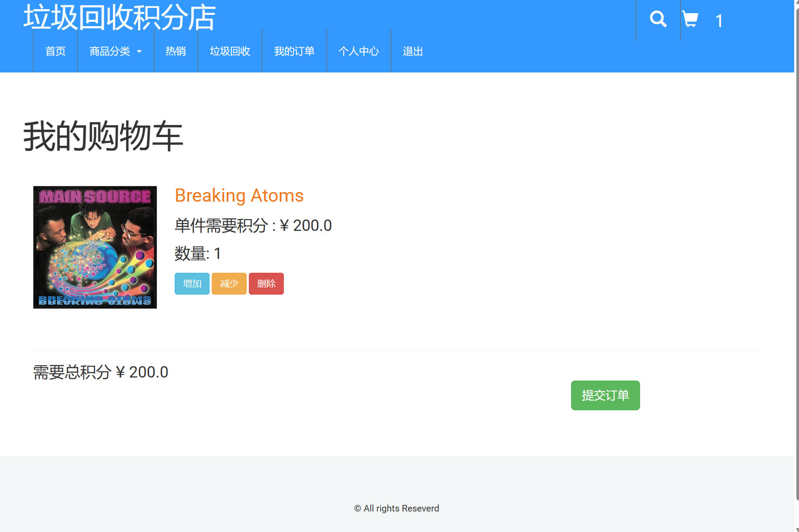Open the 个人中心 personal center

tap(358, 51)
